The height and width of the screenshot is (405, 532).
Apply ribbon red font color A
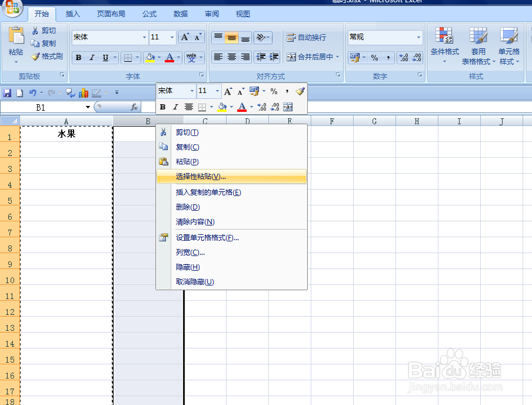click(x=169, y=58)
